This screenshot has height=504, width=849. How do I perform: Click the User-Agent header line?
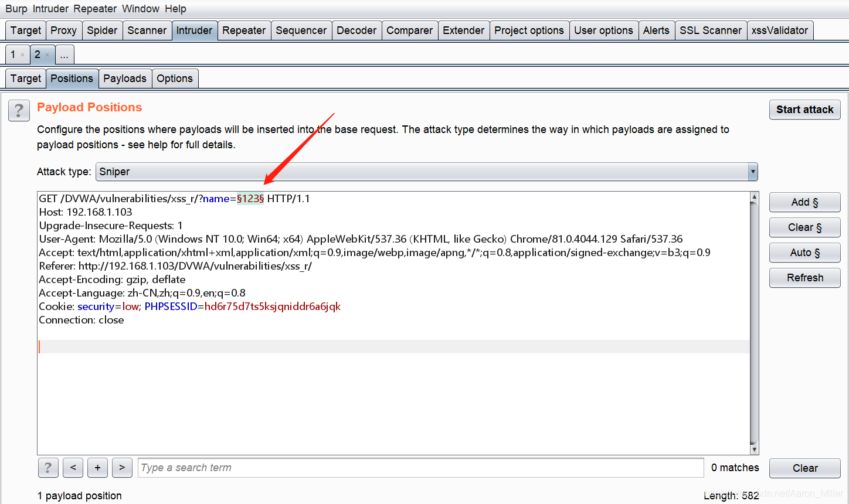361,239
